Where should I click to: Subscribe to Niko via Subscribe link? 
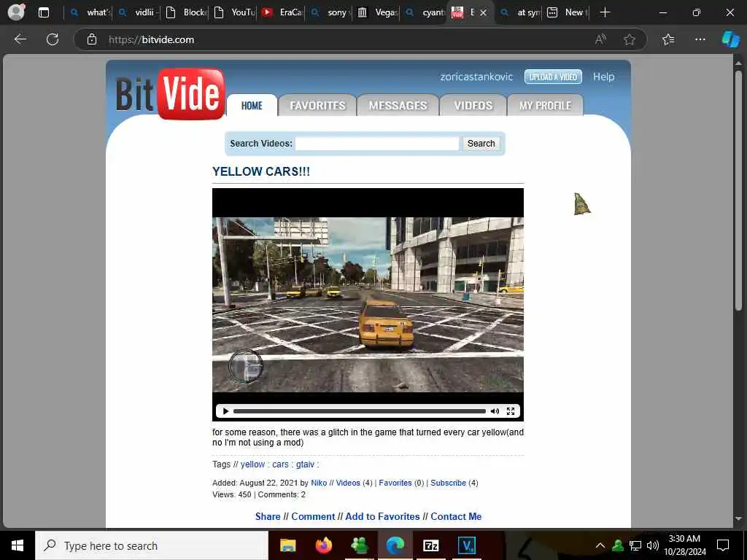pos(449,483)
